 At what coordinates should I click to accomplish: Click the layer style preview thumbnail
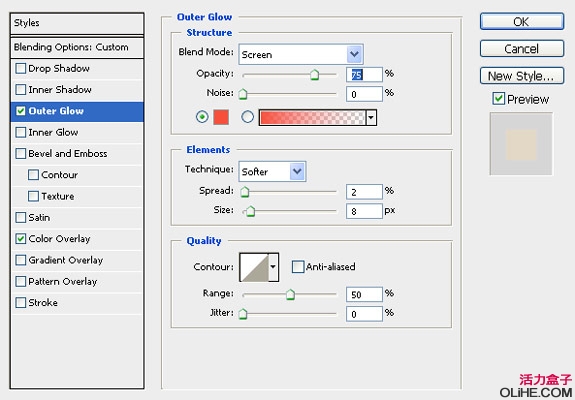click(521, 144)
